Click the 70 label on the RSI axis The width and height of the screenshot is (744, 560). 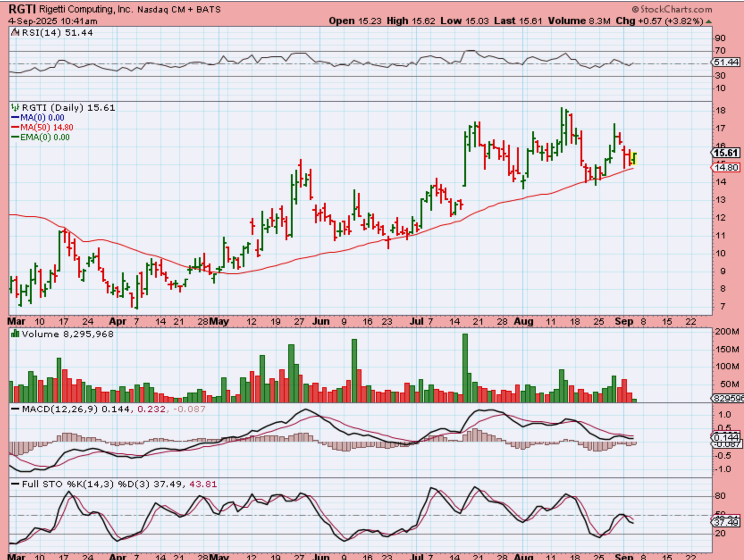pos(720,51)
